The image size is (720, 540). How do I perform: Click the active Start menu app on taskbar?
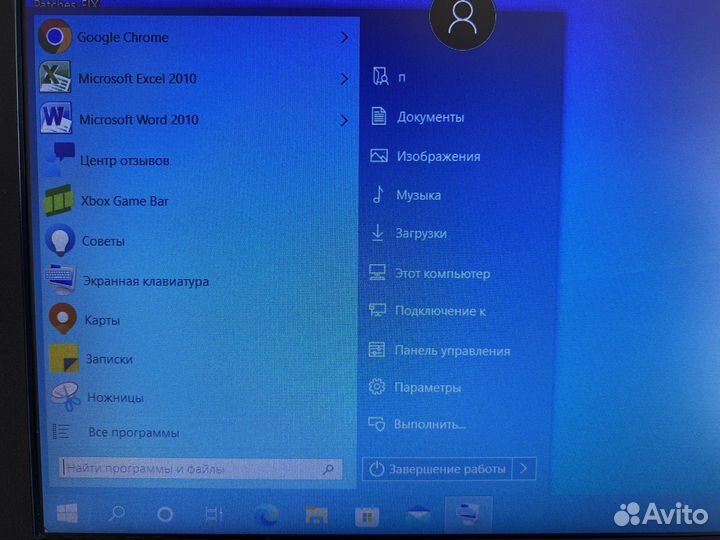click(x=468, y=513)
